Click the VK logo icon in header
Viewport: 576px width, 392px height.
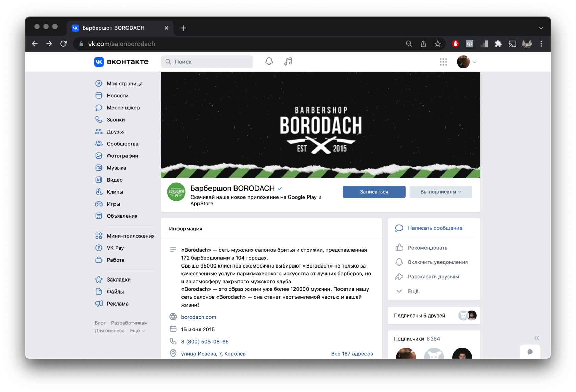[x=99, y=62]
